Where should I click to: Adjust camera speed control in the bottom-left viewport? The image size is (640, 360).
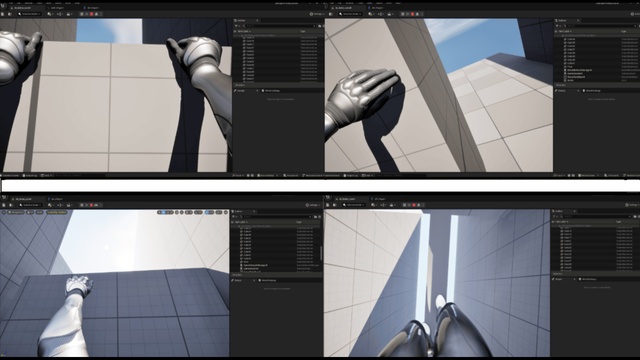(x=219, y=212)
